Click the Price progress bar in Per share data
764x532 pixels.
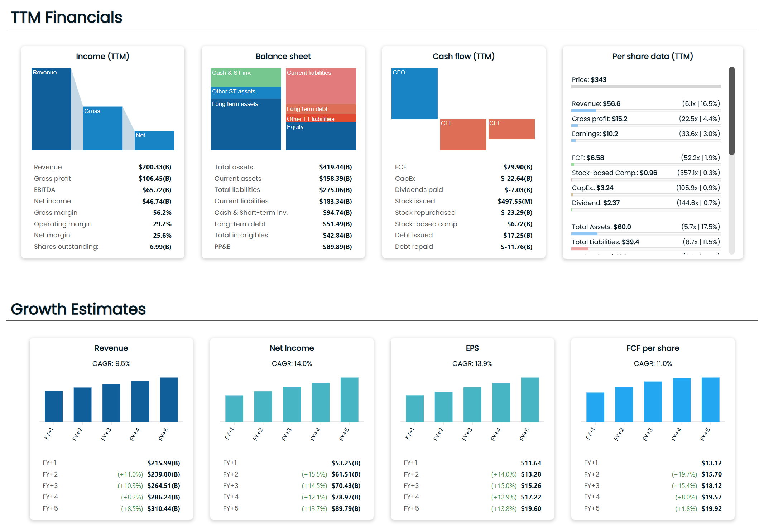(646, 87)
